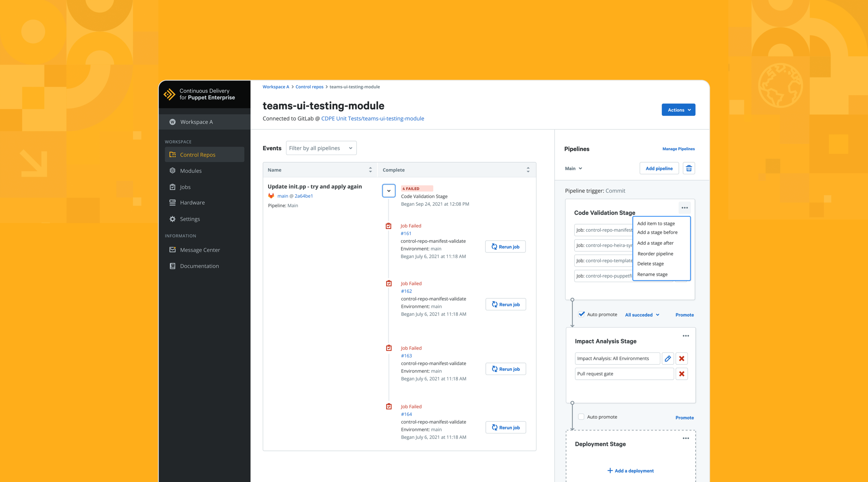The image size is (868, 482).
Task: Click the 4 FAILED status badge
Action: pos(417,188)
